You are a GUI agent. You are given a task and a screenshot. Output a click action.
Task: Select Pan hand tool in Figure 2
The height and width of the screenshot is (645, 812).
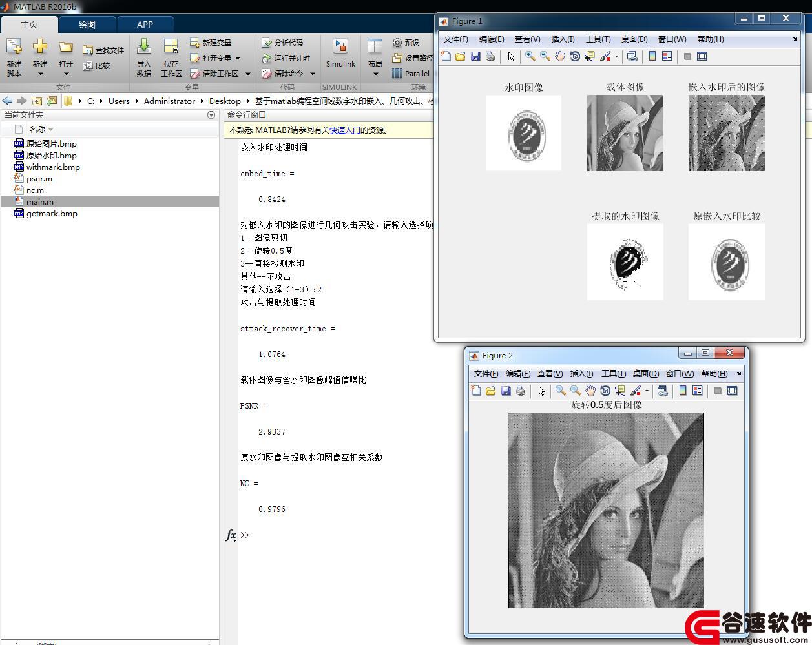click(x=590, y=391)
